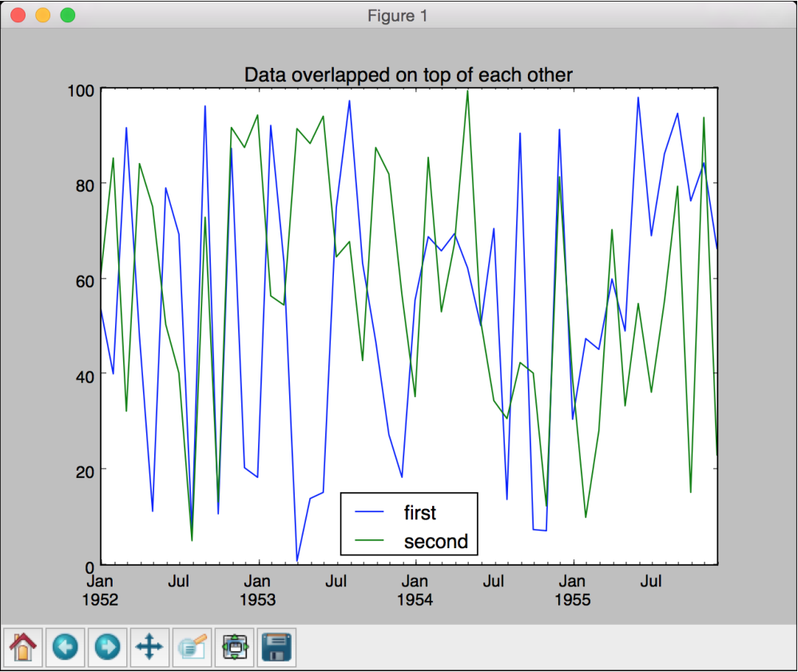The width and height of the screenshot is (798, 672).
Task: Go forward to the next view
Action: [107, 646]
